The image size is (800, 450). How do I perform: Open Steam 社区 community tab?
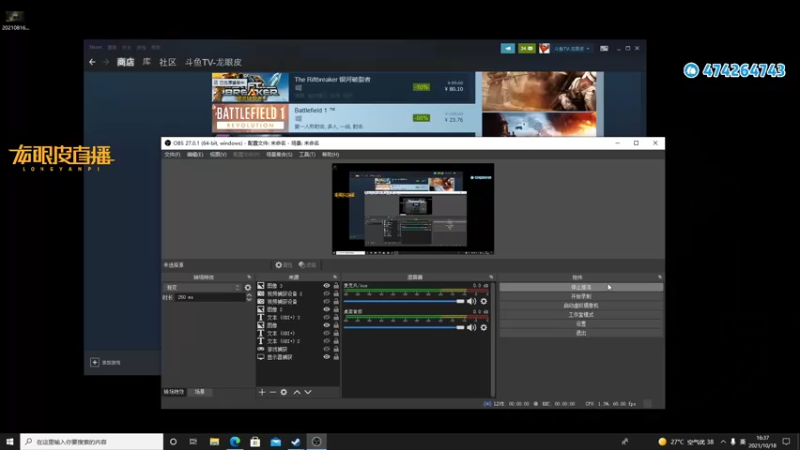(168, 62)
